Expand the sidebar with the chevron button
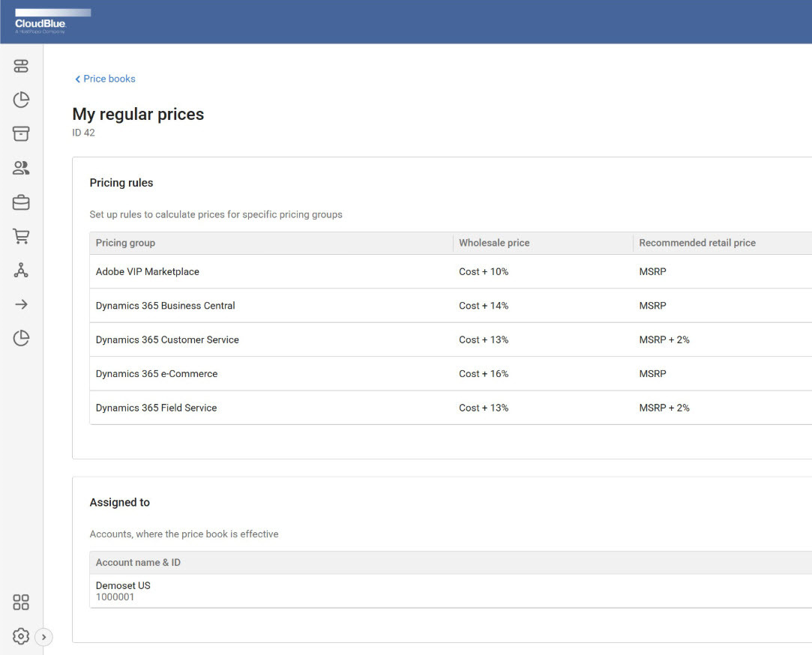 click(x=43, y=637)
